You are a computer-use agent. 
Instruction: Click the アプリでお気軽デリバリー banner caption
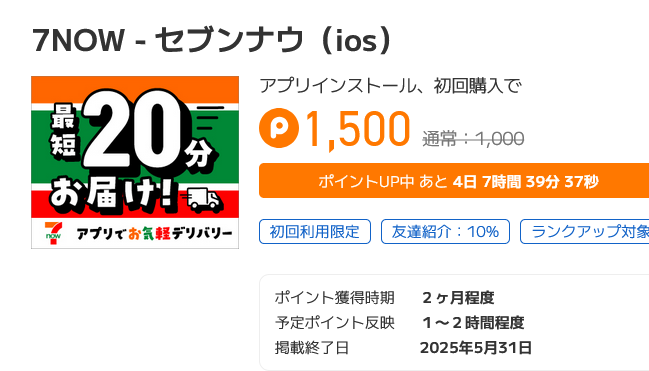pyautogui.click(x=154, y=234)
